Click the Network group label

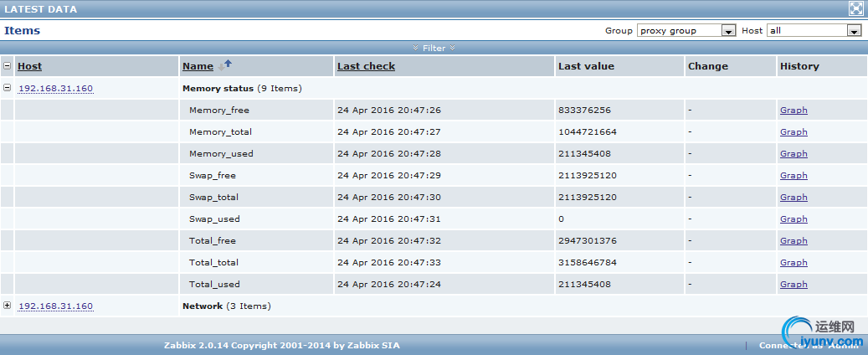pyautogui.click(x=203, y=306)
